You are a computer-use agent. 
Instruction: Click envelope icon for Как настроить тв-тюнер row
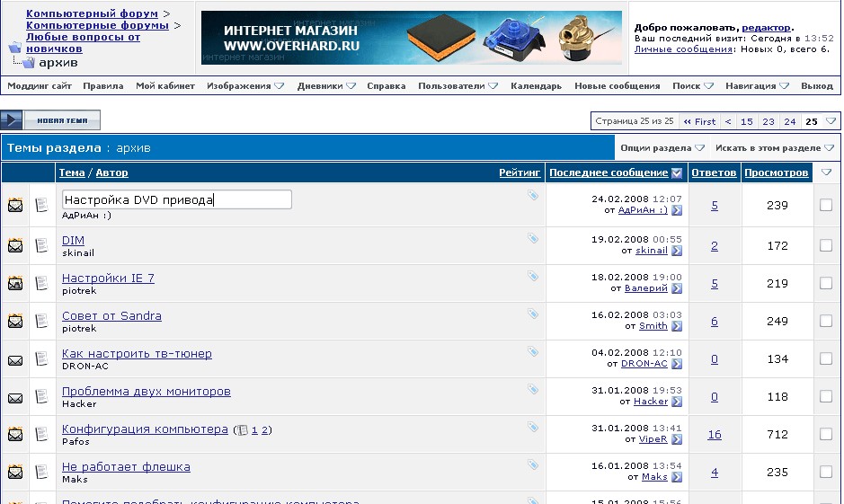coord(15,360)
